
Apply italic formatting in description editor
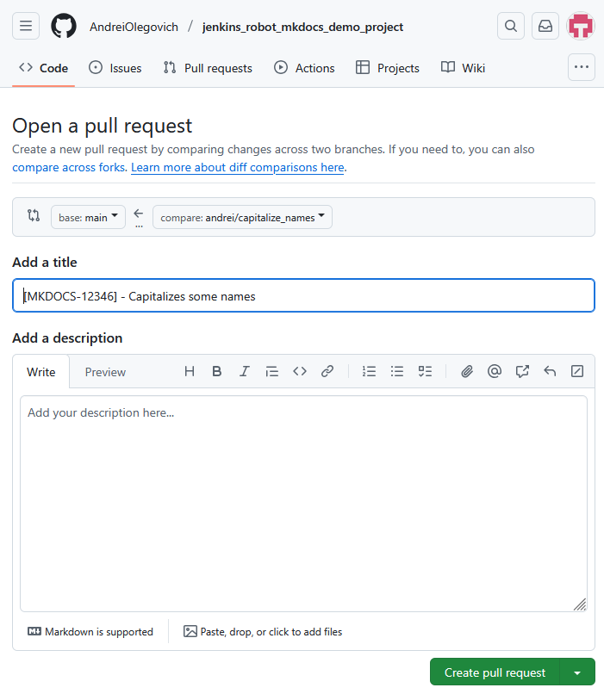245,371
